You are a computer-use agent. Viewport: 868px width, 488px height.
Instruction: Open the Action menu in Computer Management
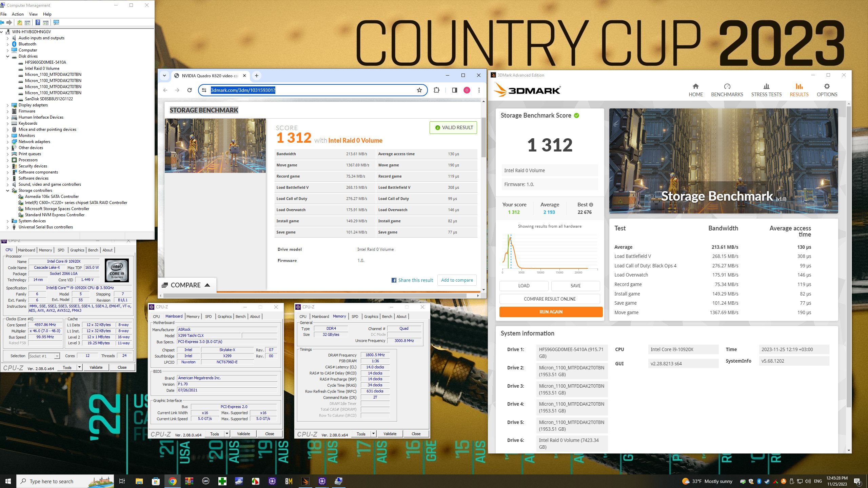(18, 14)
